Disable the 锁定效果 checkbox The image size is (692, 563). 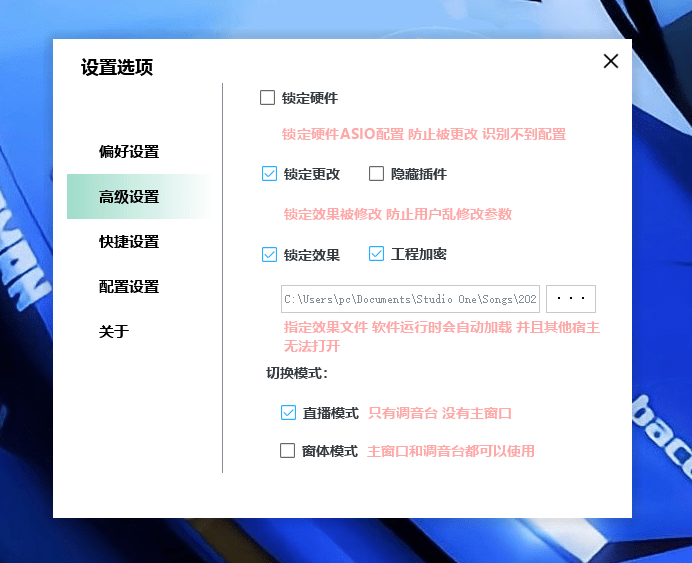pos(269,255)
